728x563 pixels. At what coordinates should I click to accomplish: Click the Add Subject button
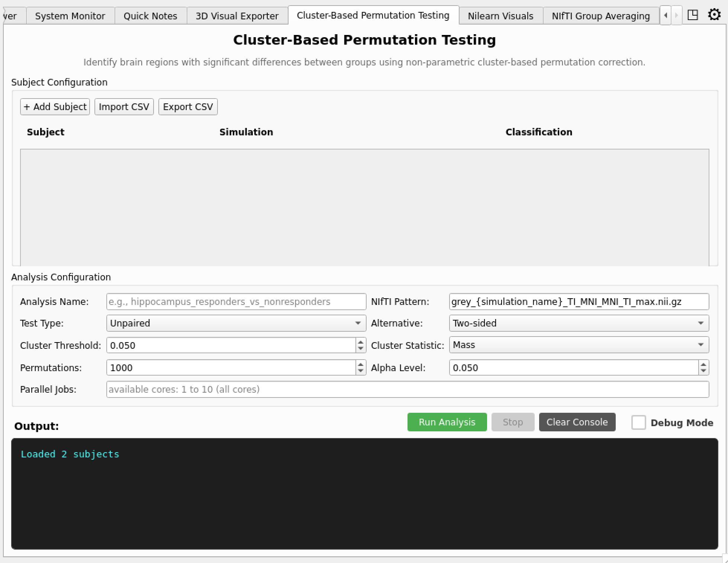coord(55,106)
